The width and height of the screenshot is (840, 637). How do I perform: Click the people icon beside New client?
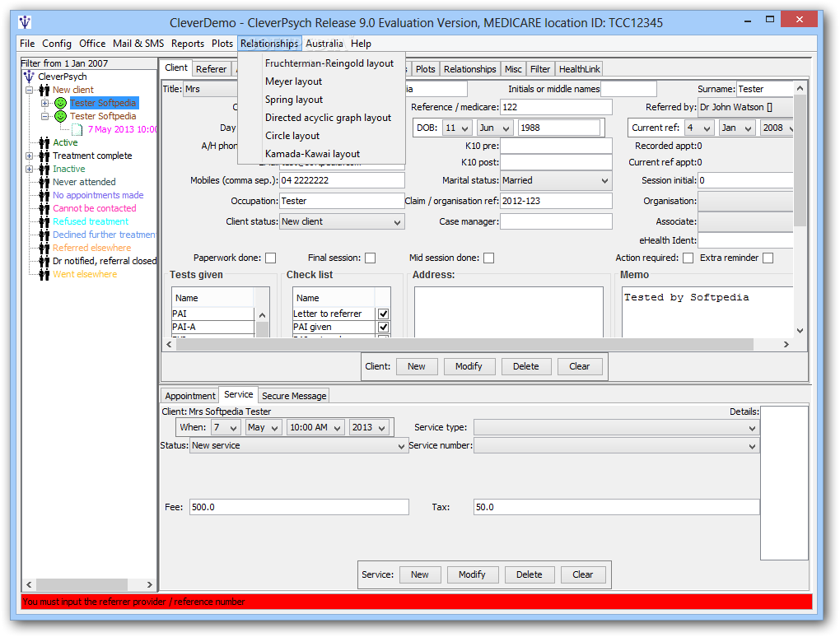(x=44, y=90)
